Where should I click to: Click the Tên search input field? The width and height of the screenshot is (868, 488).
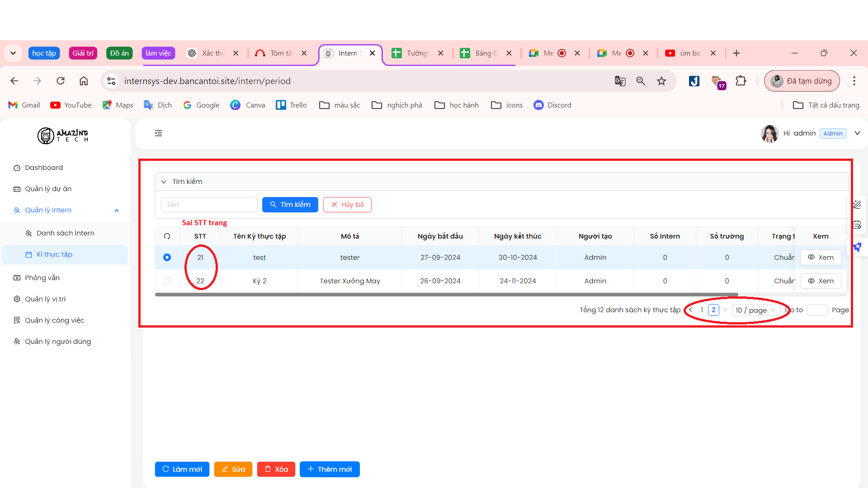tap(209, 205)
